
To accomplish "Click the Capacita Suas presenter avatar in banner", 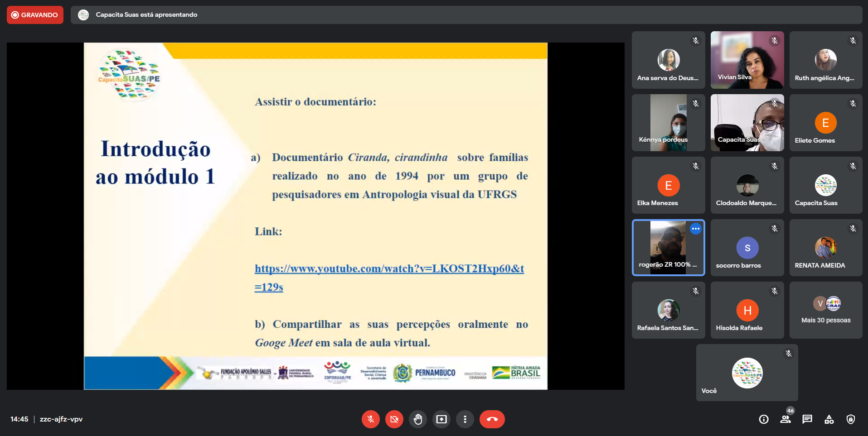I will pos(83,15).
